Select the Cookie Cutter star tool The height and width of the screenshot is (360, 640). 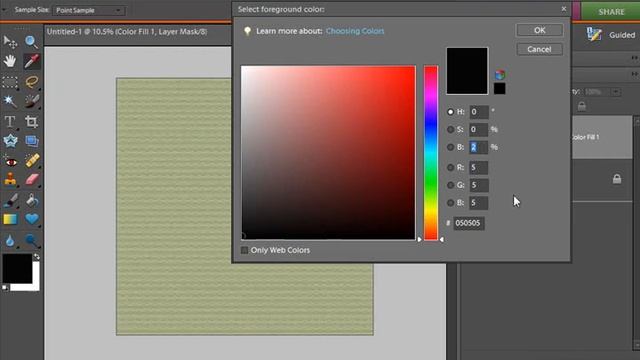(10, 141)
